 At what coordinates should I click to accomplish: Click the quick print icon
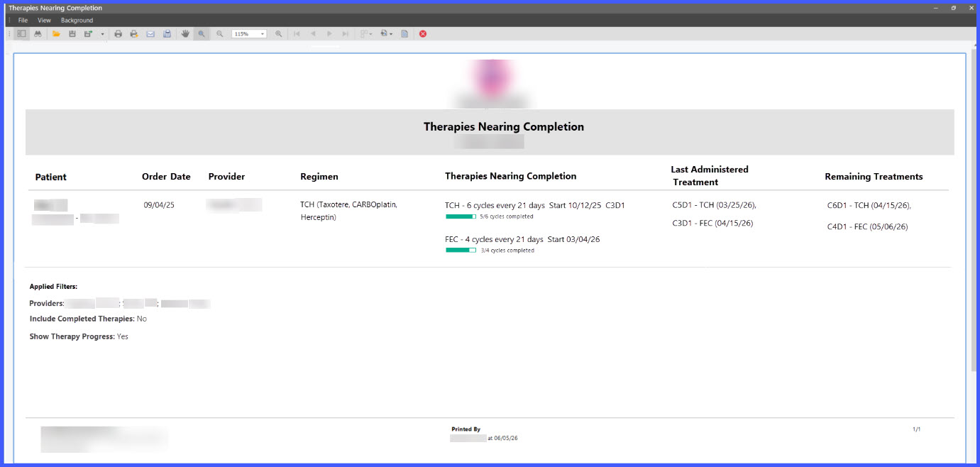point(133,33)
